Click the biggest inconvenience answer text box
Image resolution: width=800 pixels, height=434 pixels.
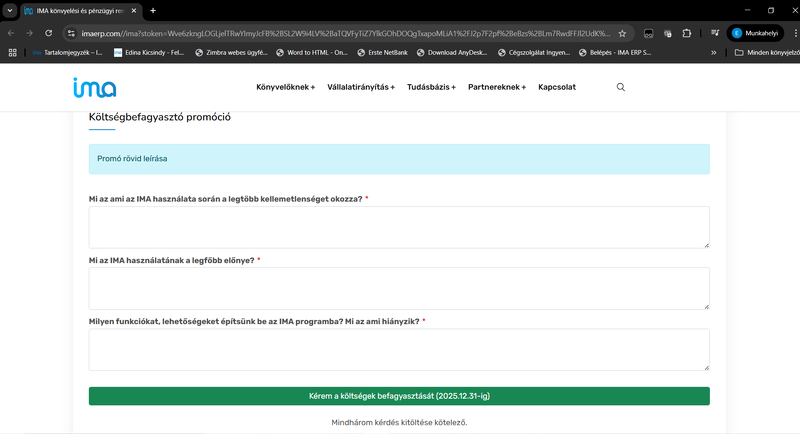click(x=399, y=227)
